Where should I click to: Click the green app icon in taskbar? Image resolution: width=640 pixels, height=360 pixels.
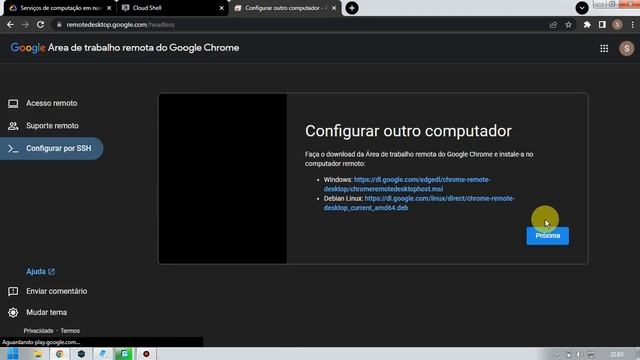click(124, 354)
